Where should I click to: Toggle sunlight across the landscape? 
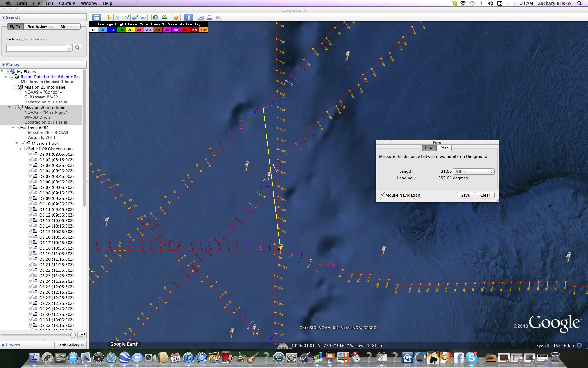click(164, 17)
